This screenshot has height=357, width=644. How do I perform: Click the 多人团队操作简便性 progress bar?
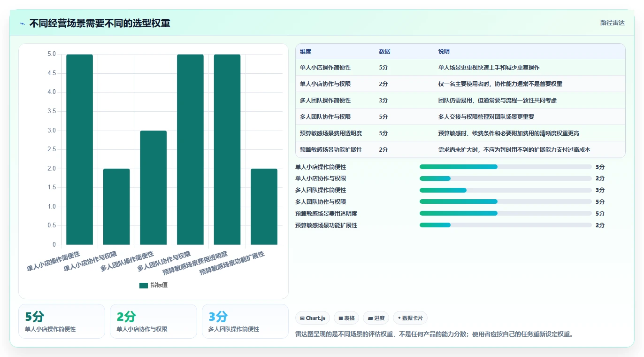click(506, 190)
